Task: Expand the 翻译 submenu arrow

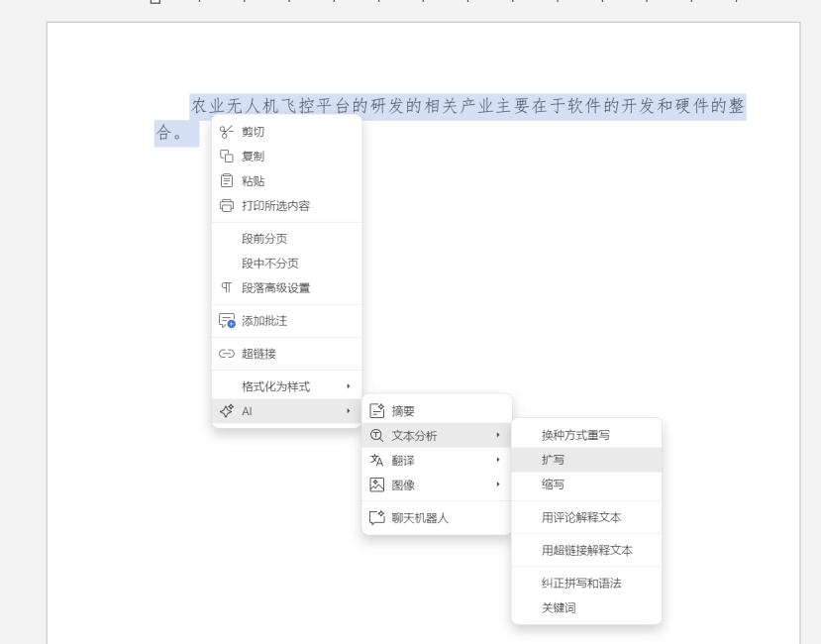Action: point(498,460)
